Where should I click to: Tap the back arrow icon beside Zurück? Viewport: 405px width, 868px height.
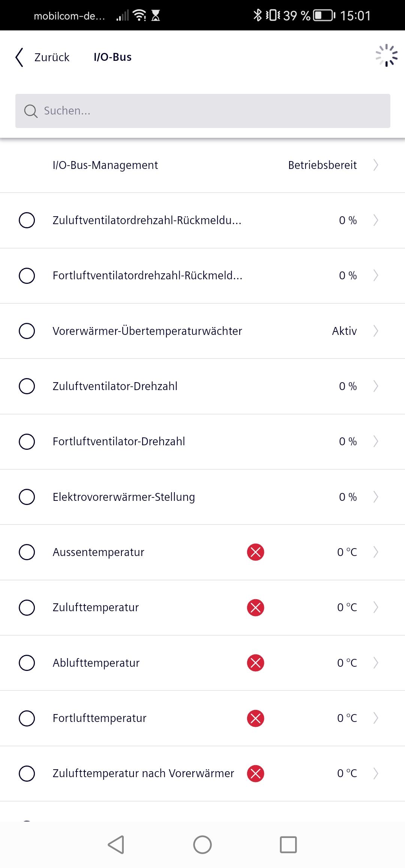point(19,57)
